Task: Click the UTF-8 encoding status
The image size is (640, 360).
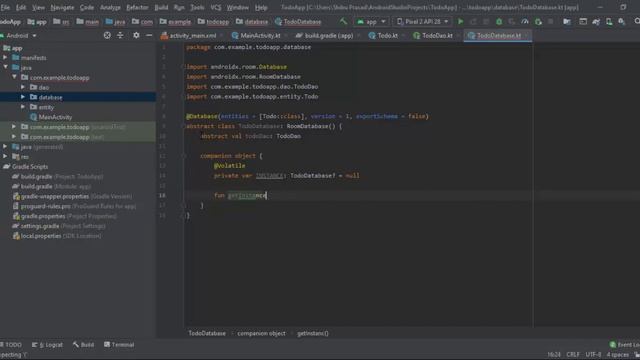Action: [593, 354]
